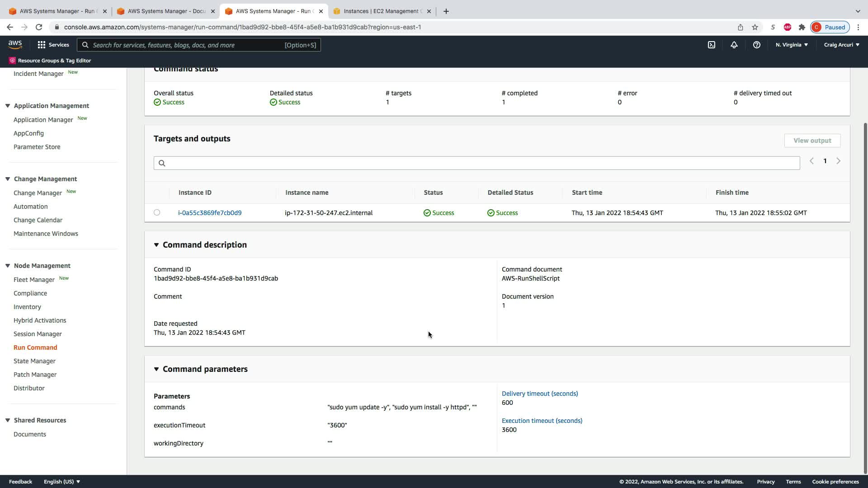Collapse the Command parameters section

point(156,369)
